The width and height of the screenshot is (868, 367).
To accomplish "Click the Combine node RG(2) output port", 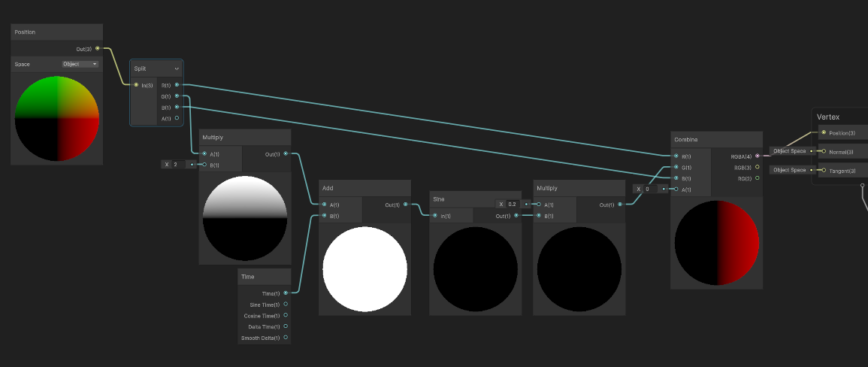I will point(758,178).
